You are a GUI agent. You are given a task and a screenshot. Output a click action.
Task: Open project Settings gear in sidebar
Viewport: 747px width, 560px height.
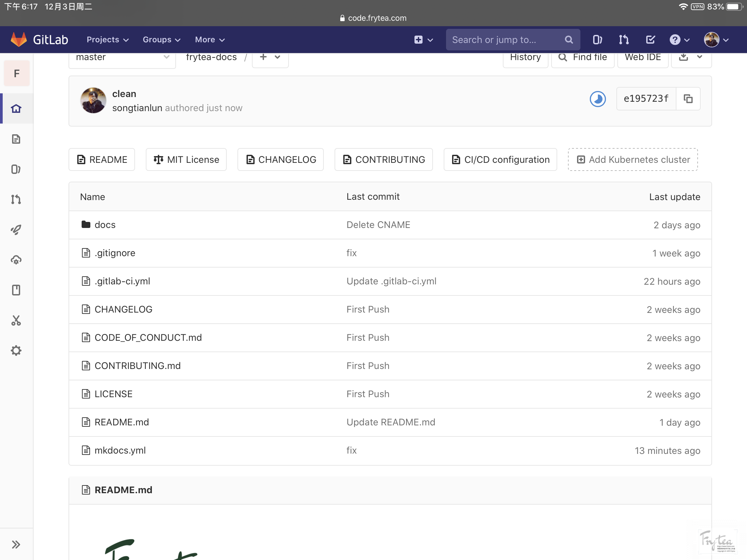16,351
